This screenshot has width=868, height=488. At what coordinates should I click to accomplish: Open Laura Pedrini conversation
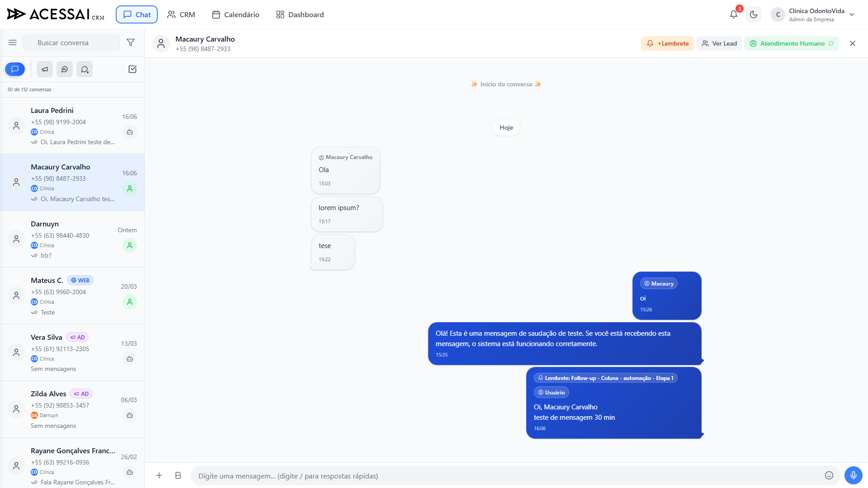(x=72, y=126)
